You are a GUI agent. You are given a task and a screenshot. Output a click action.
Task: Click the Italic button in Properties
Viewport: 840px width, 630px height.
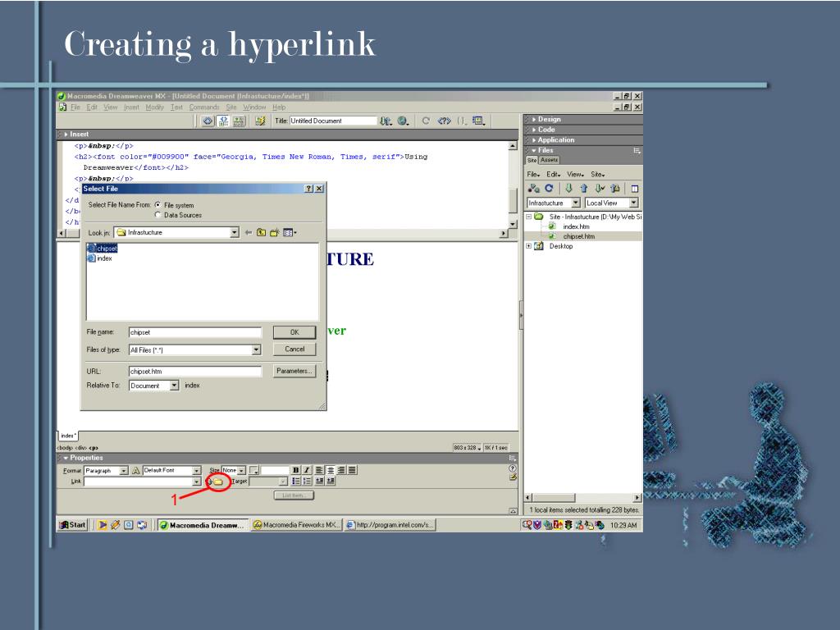307,470
